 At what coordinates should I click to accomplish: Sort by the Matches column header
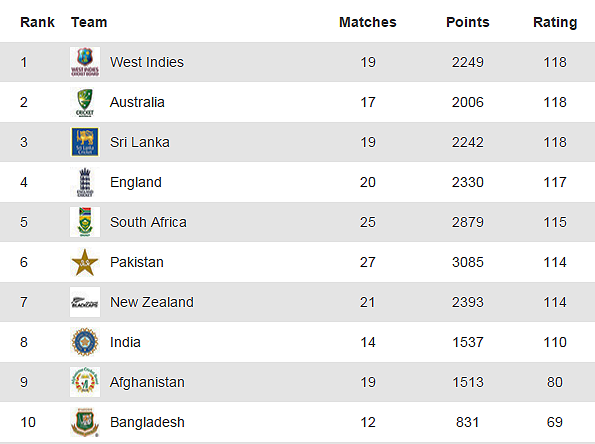368,22
